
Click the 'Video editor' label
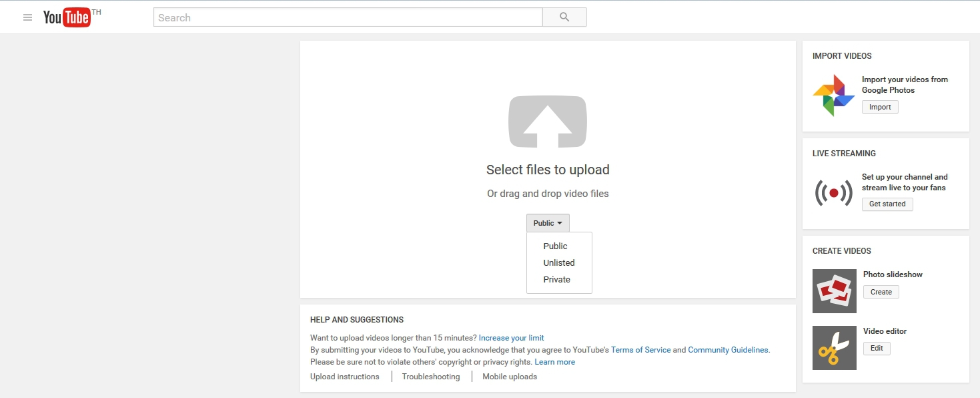point(885,331)
